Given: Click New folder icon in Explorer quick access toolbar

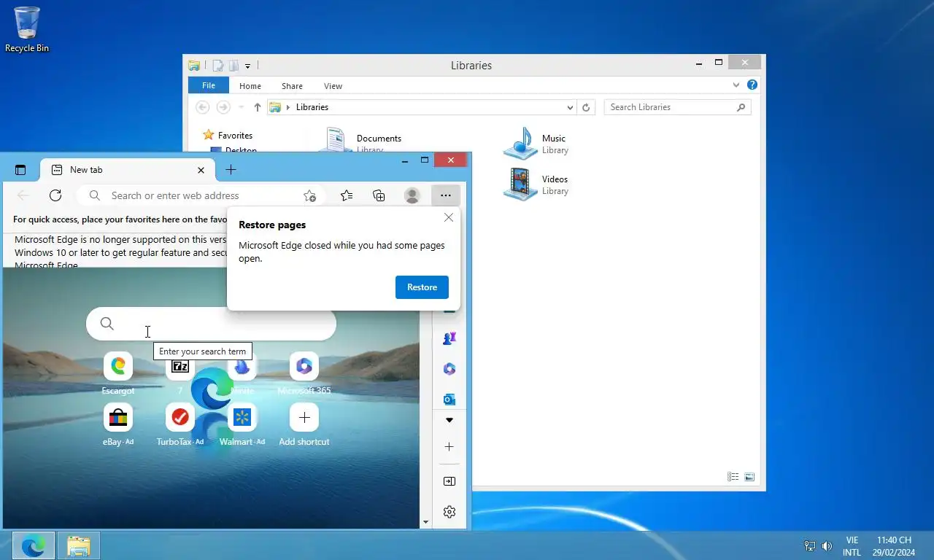Looking at the screenshot, I should coord(233,66).
